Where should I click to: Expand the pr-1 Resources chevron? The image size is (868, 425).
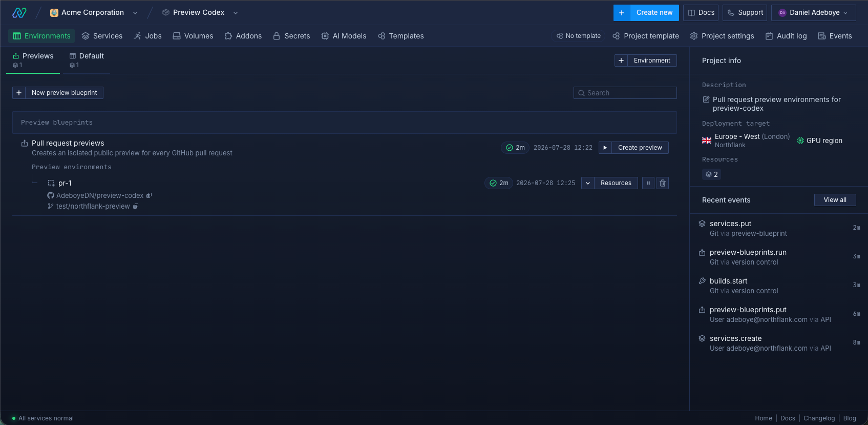pos(588,183)
